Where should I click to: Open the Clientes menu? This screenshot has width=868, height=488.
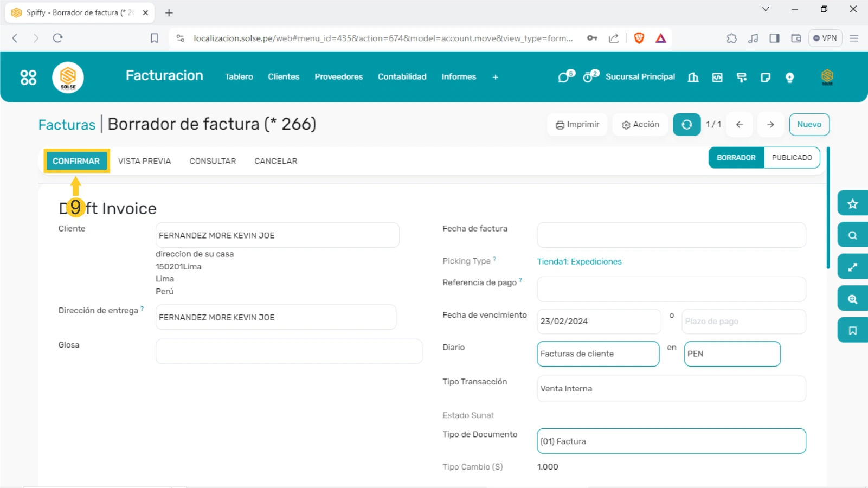284,77
